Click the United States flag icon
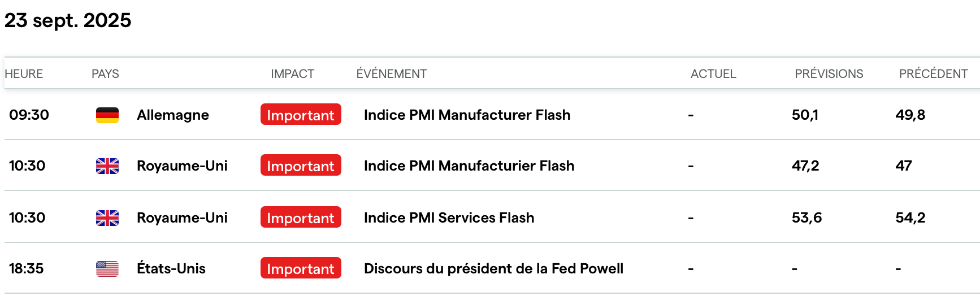 107,269
